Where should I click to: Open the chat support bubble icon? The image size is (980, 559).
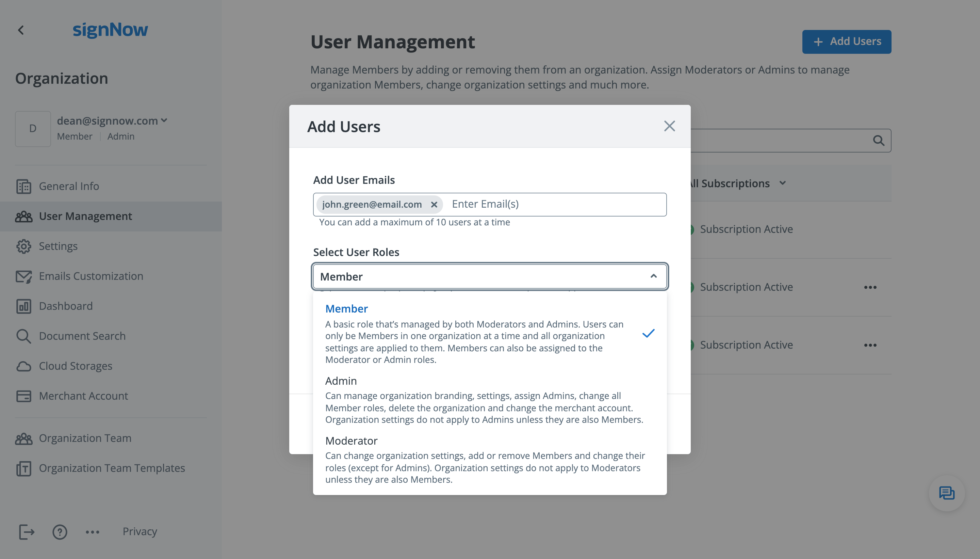coord(946,493)
